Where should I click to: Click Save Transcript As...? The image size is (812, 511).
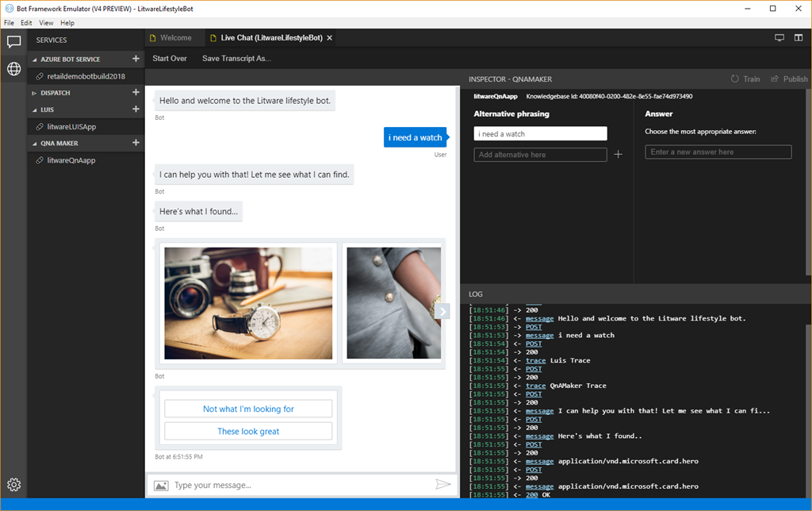point(236,58)
